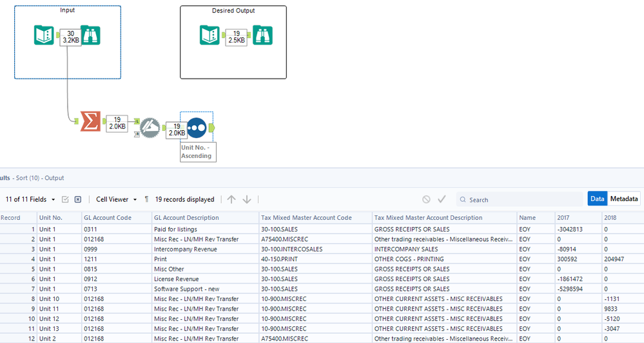Click cell 9833 in 2018 column

pos(623,308)
